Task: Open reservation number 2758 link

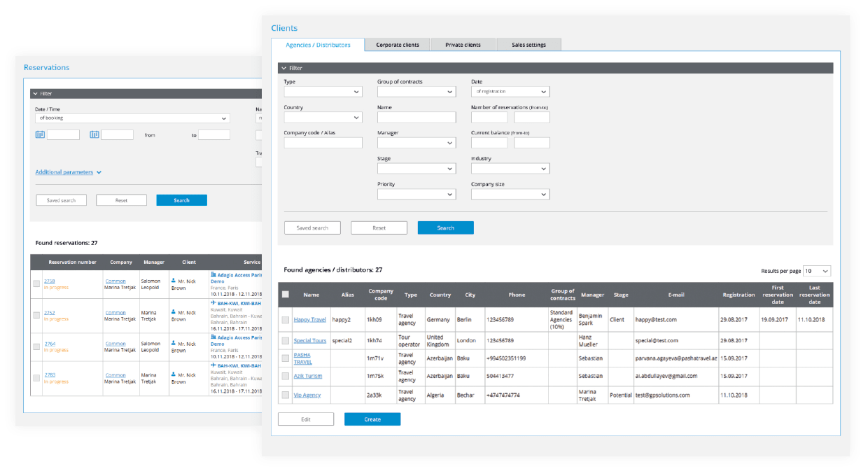Action: click(x=49, y=281)
